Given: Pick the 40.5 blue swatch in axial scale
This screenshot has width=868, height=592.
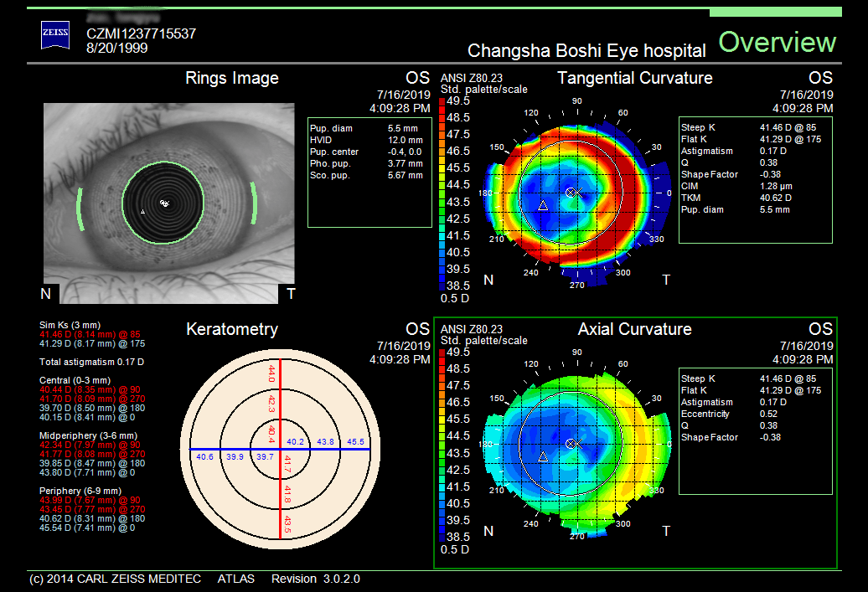Looking at the screenshot, I should point(442,503).
